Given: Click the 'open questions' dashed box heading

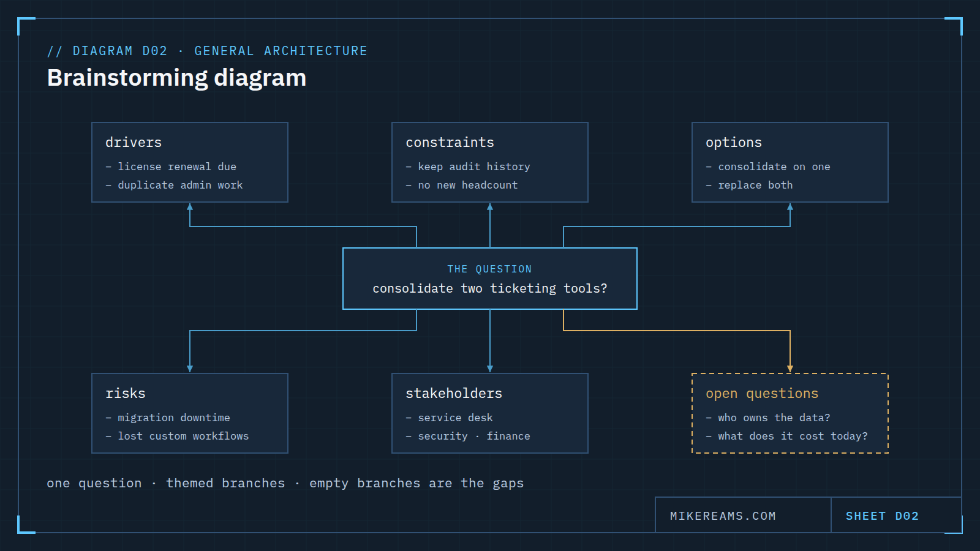Looking at the screenshot, I should tap(762, 394).
